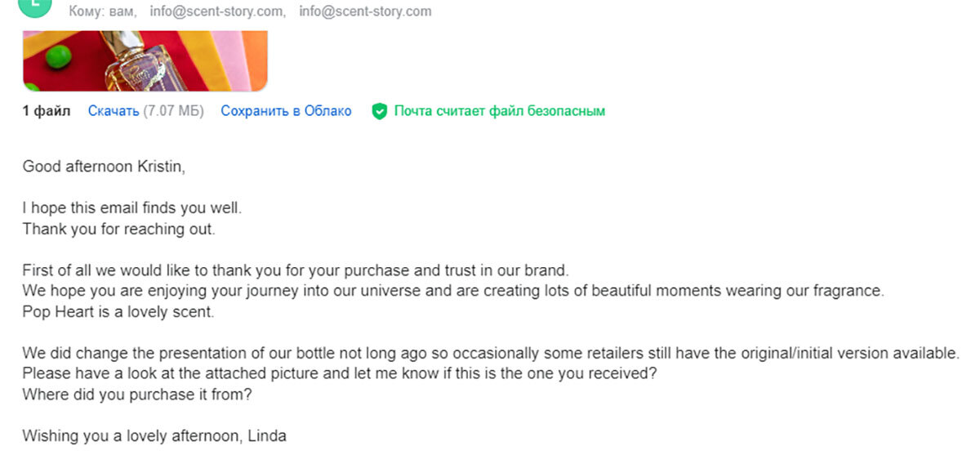The image size is (980, 455).
Task: Select first info@scent-story.com recipient address
Action: point(217,11)
